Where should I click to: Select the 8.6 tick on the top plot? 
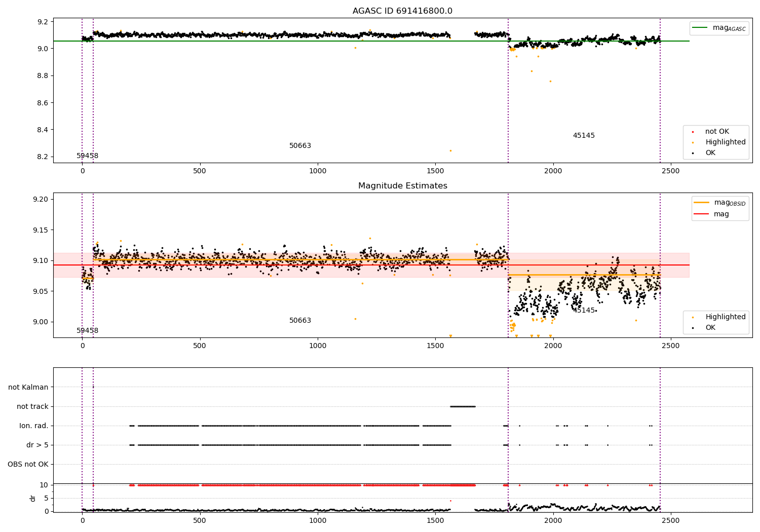click(43, 103)
